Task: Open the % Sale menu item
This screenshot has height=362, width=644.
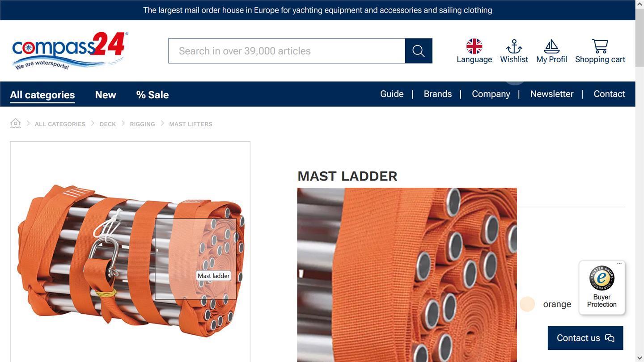Action: click(x=153, y=95)
